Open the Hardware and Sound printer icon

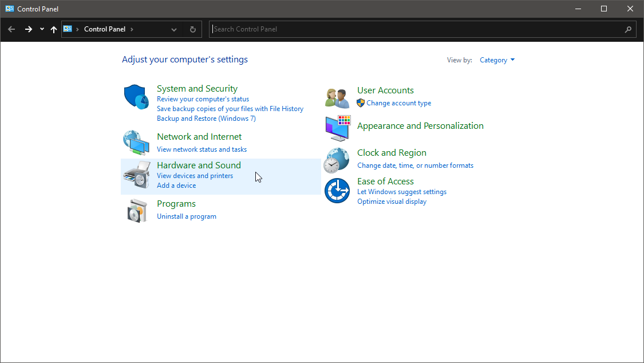point(136,175)
